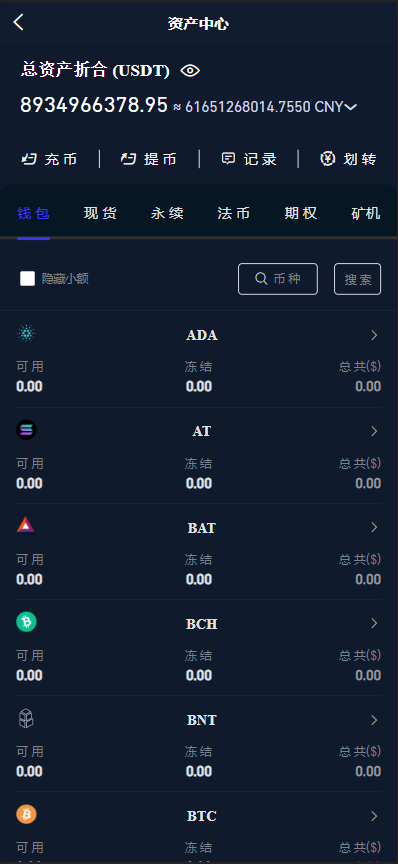The height and width of the screenshot is (864, 398).
Task: Expand the BNT row chevron
Action: [x=374, y=720]
